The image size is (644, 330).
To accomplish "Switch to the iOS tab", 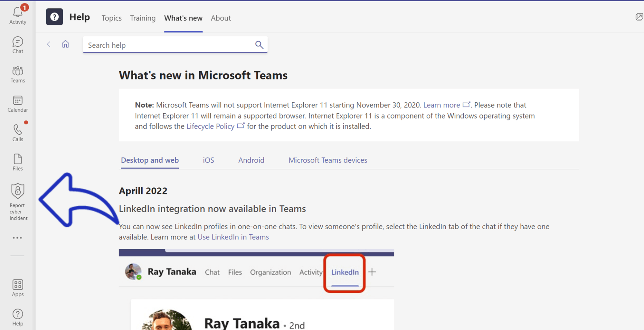I will [208, 160].
